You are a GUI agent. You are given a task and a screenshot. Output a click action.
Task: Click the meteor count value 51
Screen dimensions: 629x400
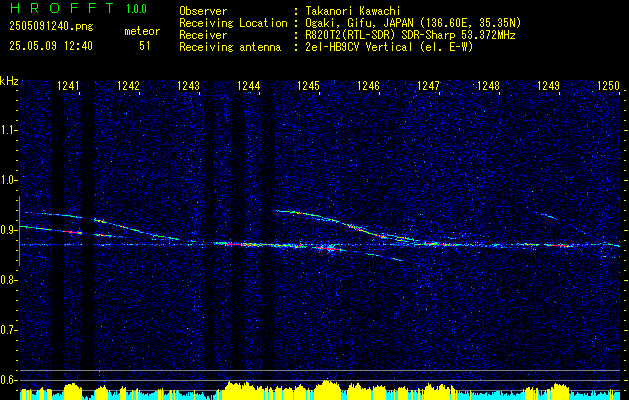coord(144,46)
